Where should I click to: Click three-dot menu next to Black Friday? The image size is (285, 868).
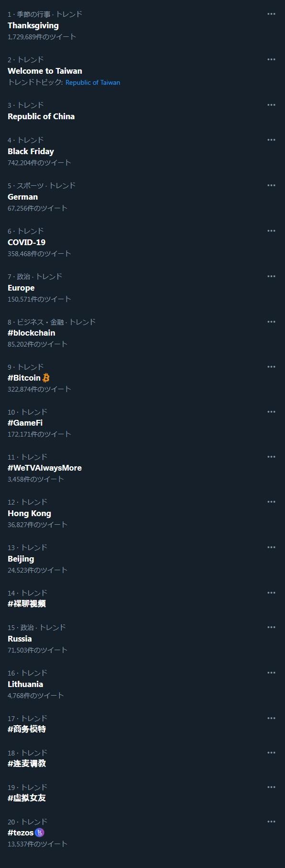click(x=271, y=140)
